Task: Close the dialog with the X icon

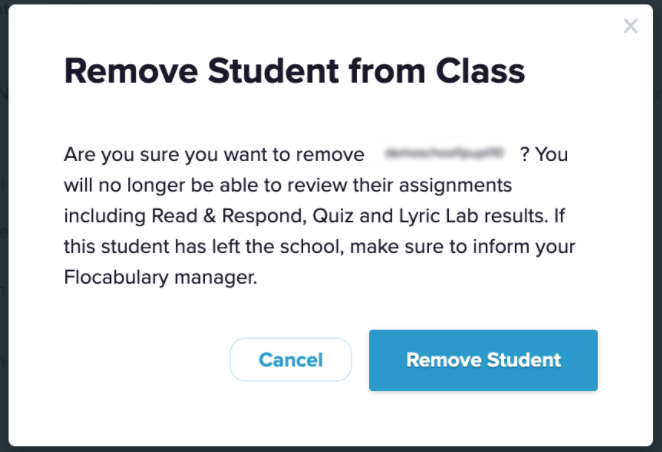Action: tap(630, 27)
